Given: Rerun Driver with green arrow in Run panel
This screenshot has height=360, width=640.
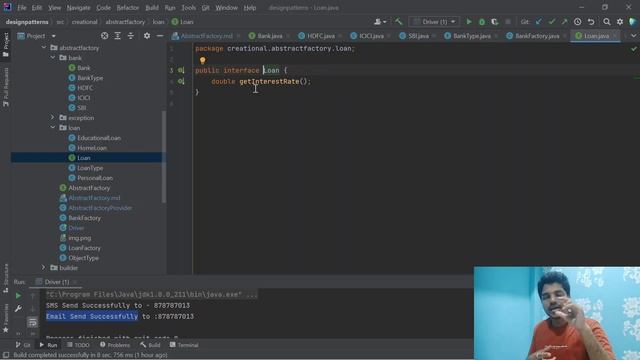Looking at the screenshot, I should coord(18,296).
